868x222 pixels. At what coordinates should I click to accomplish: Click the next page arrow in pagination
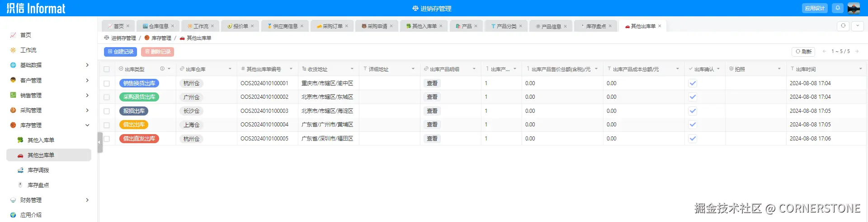coord(857,51)
